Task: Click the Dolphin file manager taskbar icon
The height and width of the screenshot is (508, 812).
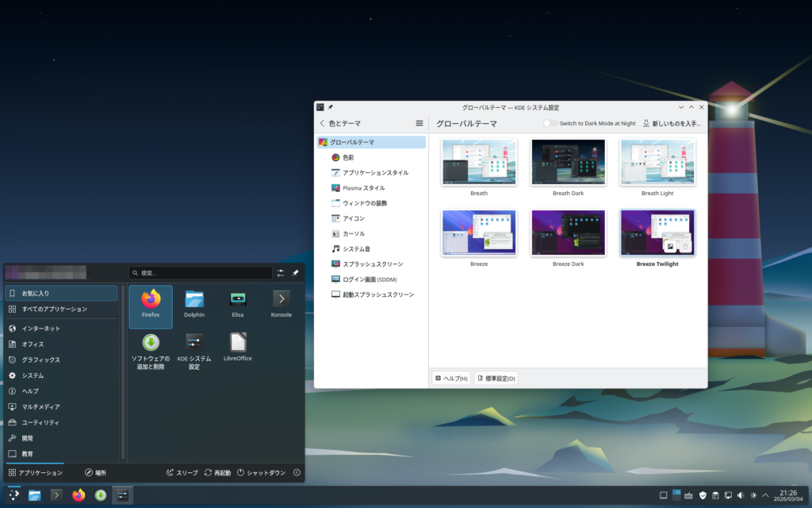Action: (x=35, y=495)
